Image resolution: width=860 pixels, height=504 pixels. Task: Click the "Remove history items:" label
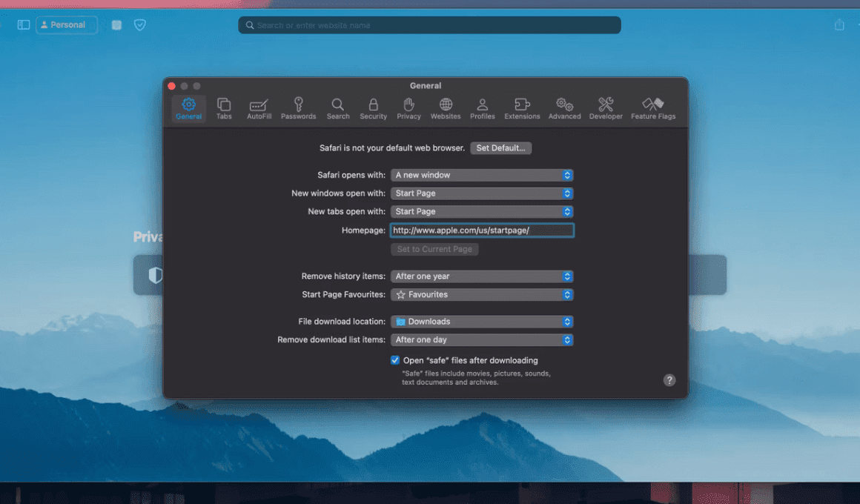pos(343,276)
